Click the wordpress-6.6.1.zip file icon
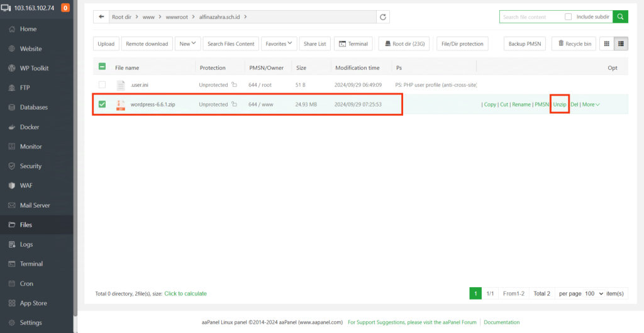The image size is (644, 333). (x=121, y=104)
